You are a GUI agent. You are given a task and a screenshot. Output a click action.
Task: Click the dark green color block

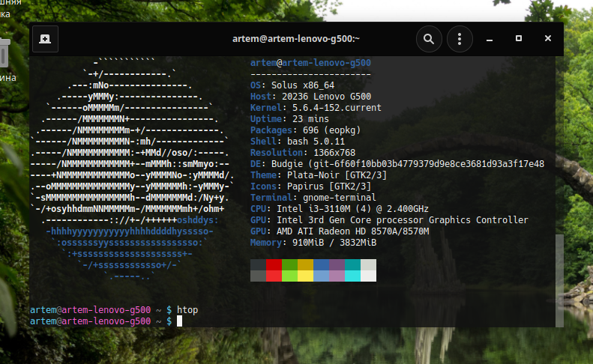289,264
